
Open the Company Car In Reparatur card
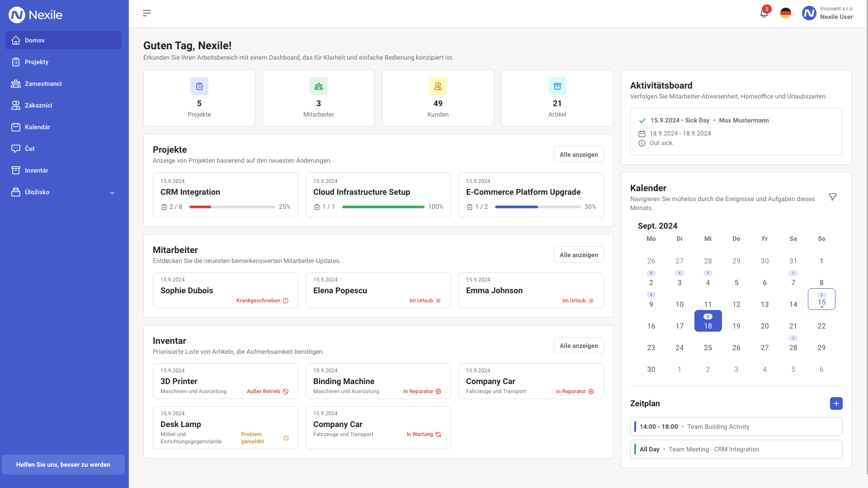pos(531,381)
